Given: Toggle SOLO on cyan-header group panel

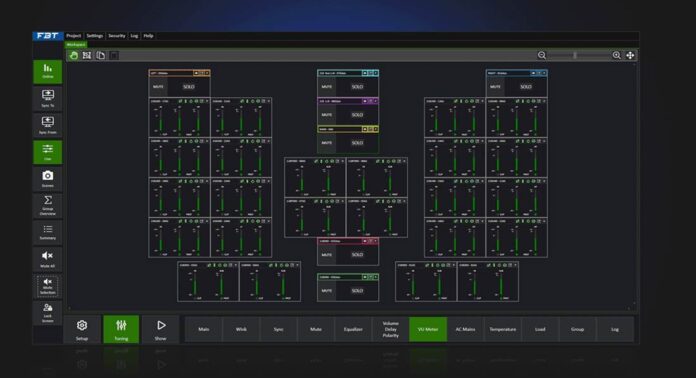Looking at the screenshot, I should point(357,87).
